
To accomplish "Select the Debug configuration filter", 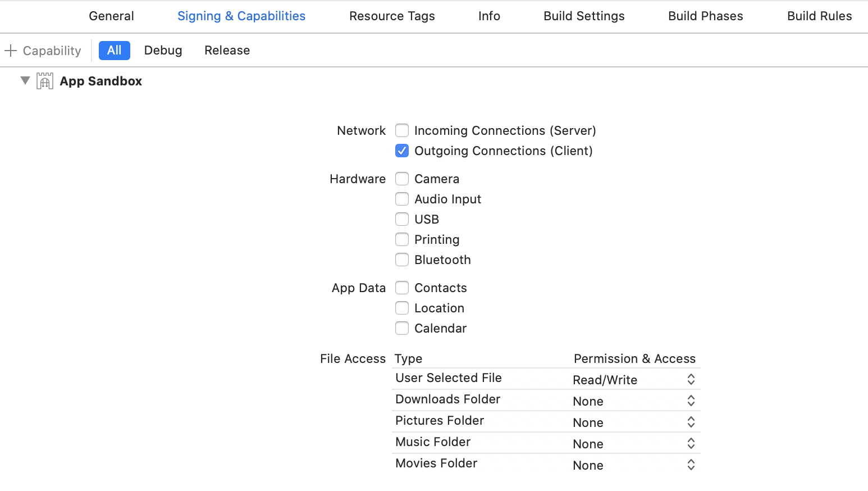I will 163,51.
